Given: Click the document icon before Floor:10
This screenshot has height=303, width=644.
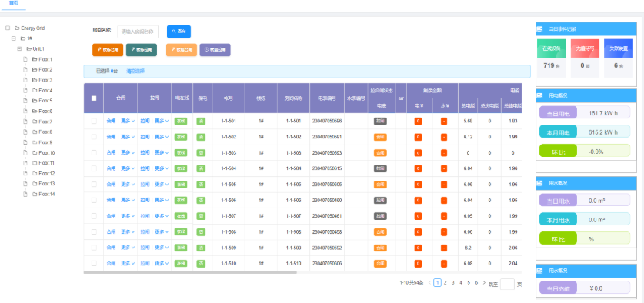Looking at the screenshot, I should pos(25,153).
